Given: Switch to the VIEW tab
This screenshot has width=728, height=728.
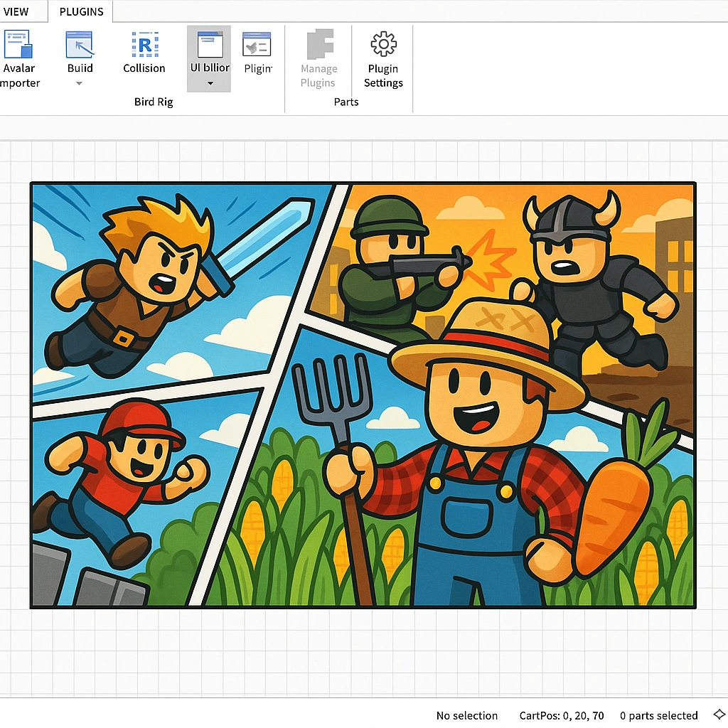Looking at the screenshot, I should [x=16, y=11].
